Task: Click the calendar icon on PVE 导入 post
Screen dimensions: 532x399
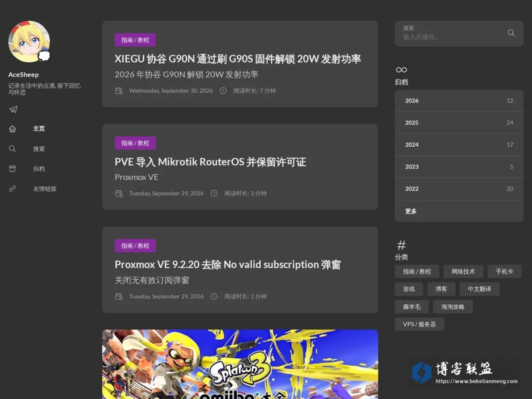Action: coord(119,193)
